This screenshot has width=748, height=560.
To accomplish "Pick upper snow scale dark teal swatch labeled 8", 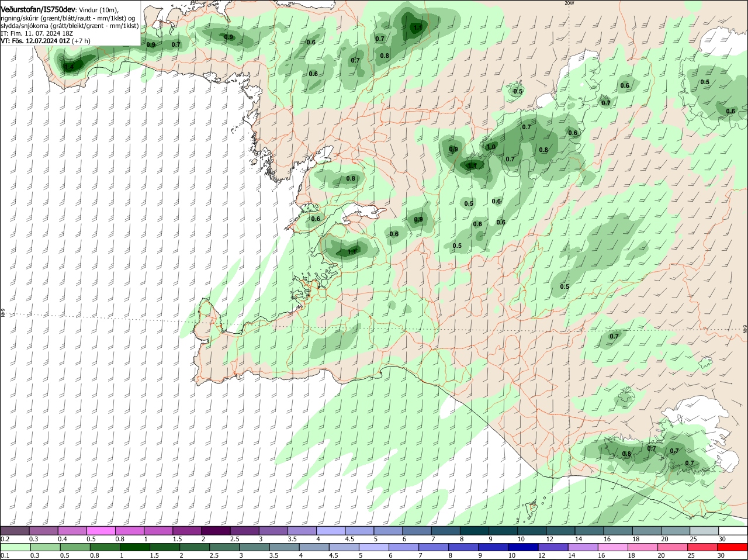I will pos(475,530).
